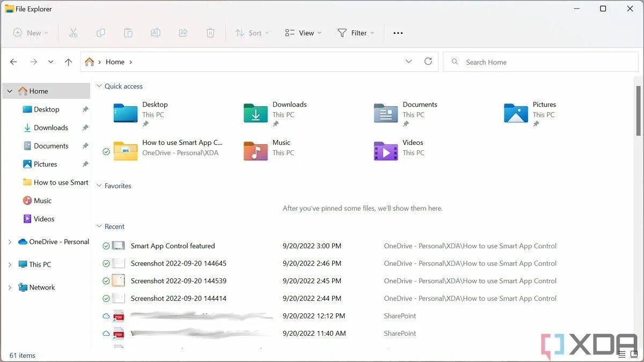Select Pictures in the navigation pane

point(45,164)
